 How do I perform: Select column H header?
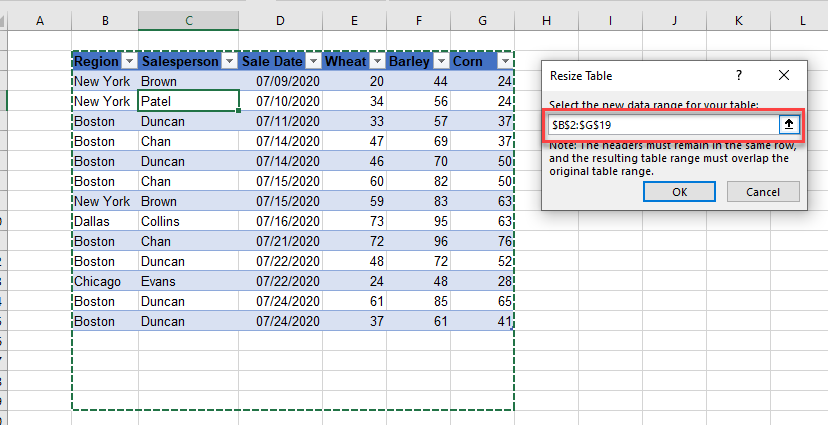click(x=546, y=20)
